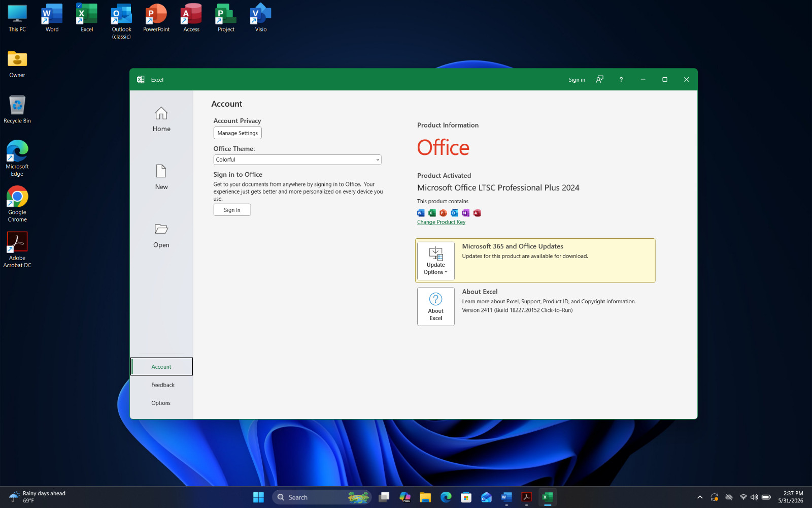Image resolution: width=812 pixels, height=508 pixels.
Task: Click the Excel icon under This product contains
Action: click(x=432, y=213)
